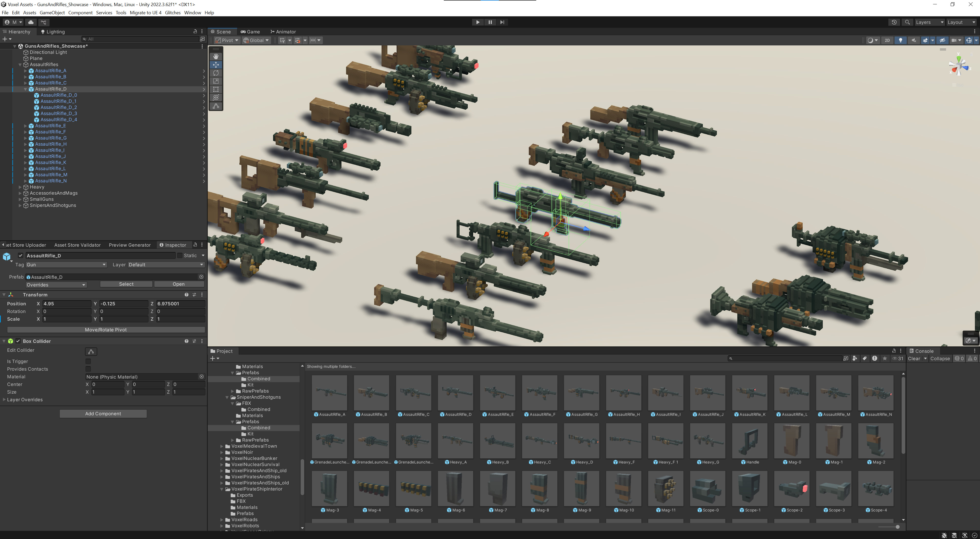
Task: Expand Layer Overrides foldout
Action: tap(4, 399)
